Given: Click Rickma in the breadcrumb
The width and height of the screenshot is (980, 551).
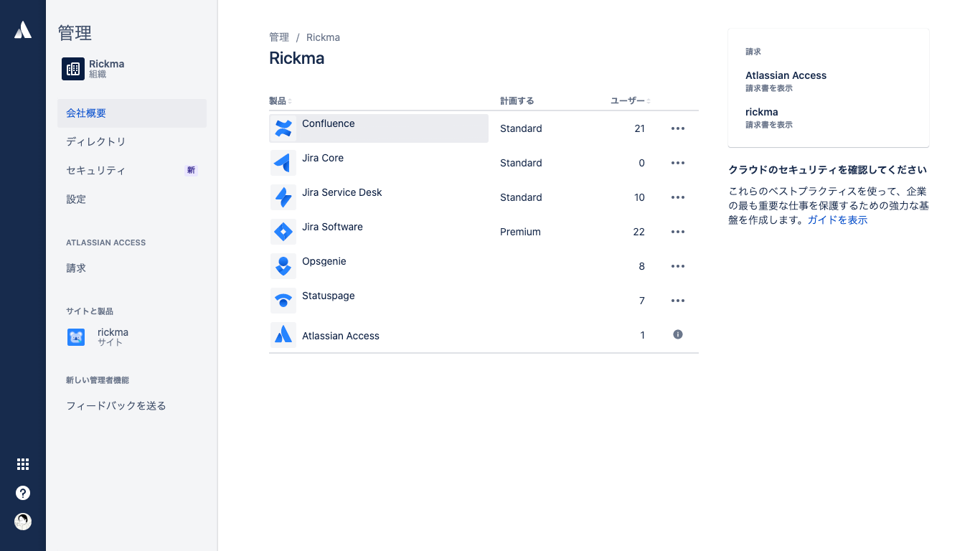Looking at the screenshot, I should click(323, 37).
